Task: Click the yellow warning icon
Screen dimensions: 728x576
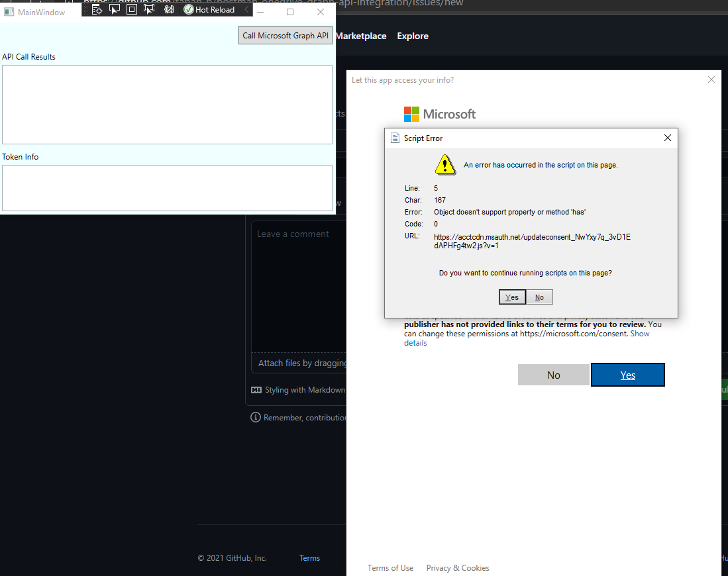Action: click(x=445, y=165)
